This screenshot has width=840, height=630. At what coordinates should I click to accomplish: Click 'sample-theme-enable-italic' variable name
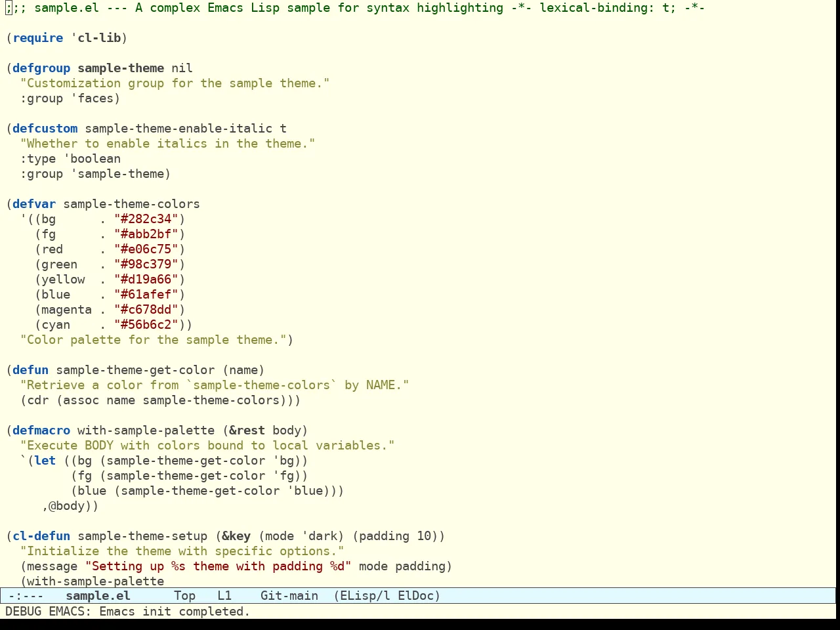point(178,129)
